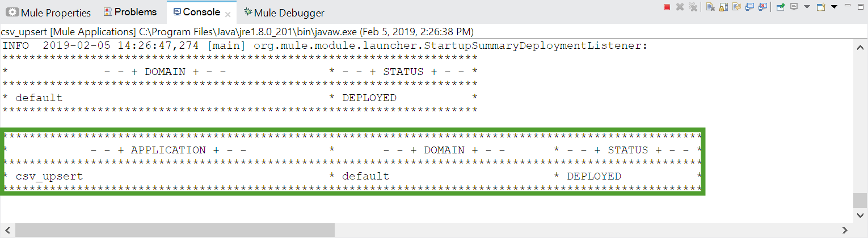This screenshot has width=868, height=238.
Task: Display the selected console monitor icon
Action: pos(794,7)
